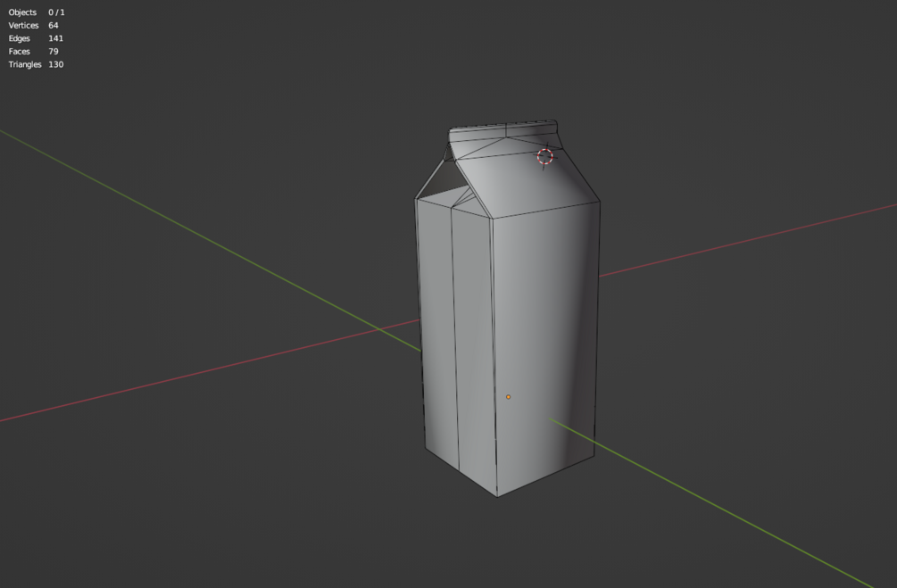Click the orange object origin dot

[508, 396]
